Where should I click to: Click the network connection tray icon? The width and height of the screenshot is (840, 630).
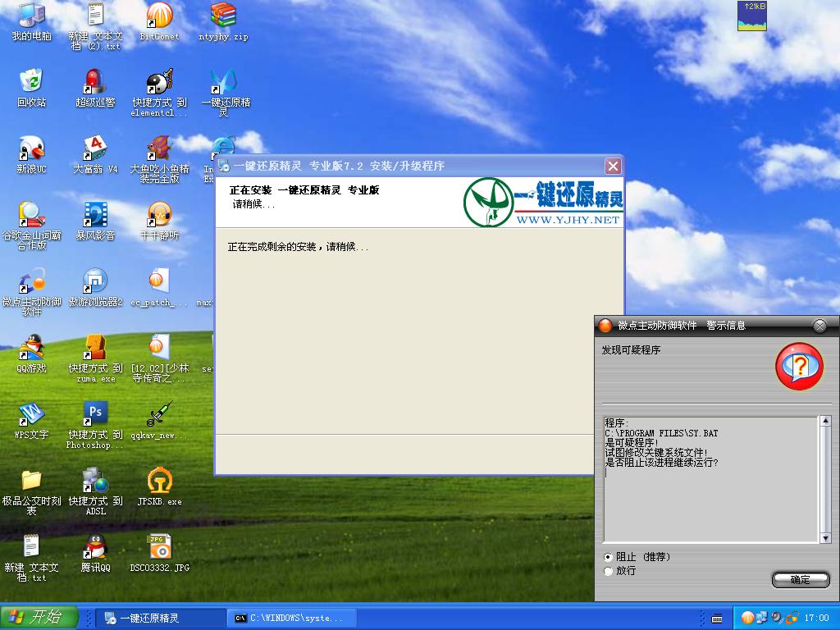click(762, 618)
